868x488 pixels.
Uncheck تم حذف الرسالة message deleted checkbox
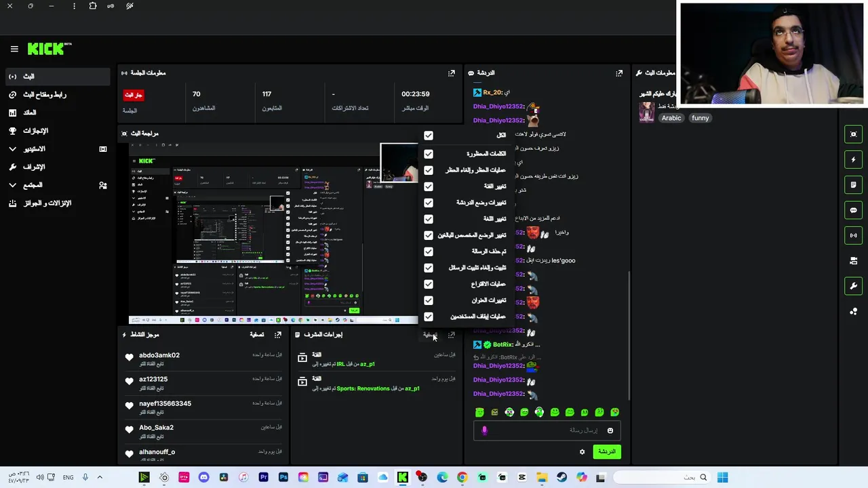429,251
